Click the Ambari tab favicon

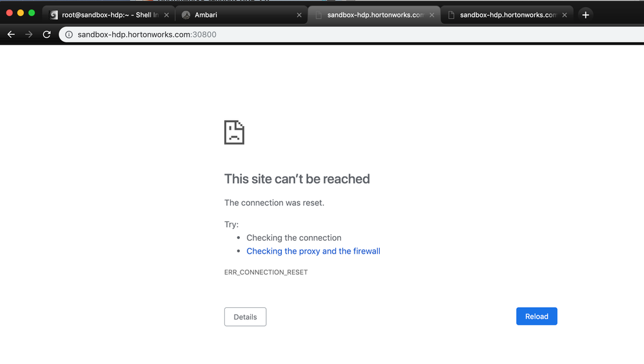point(186,15)
